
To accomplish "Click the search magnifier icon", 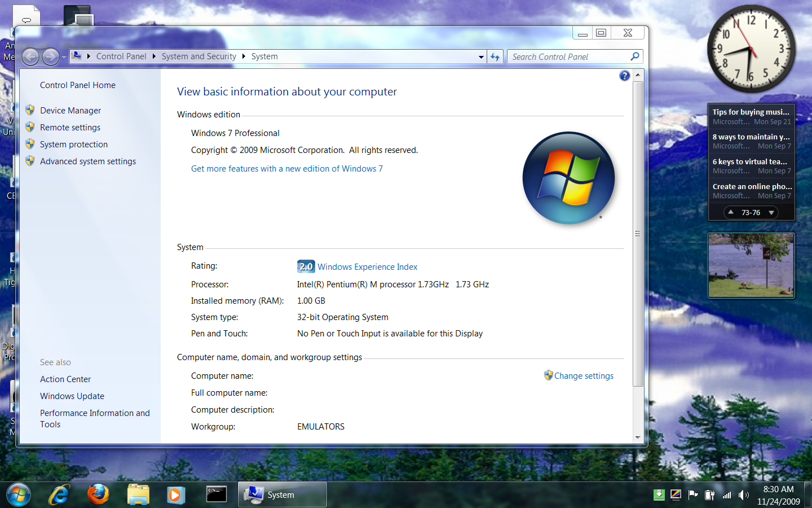I will [635, 56].
